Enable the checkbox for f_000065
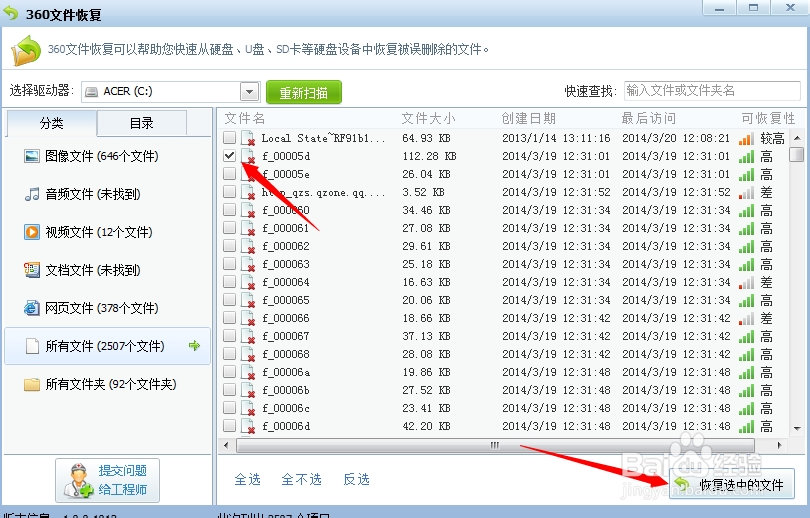This screenshot has height=518, width=810. click(x=229, y=300)
